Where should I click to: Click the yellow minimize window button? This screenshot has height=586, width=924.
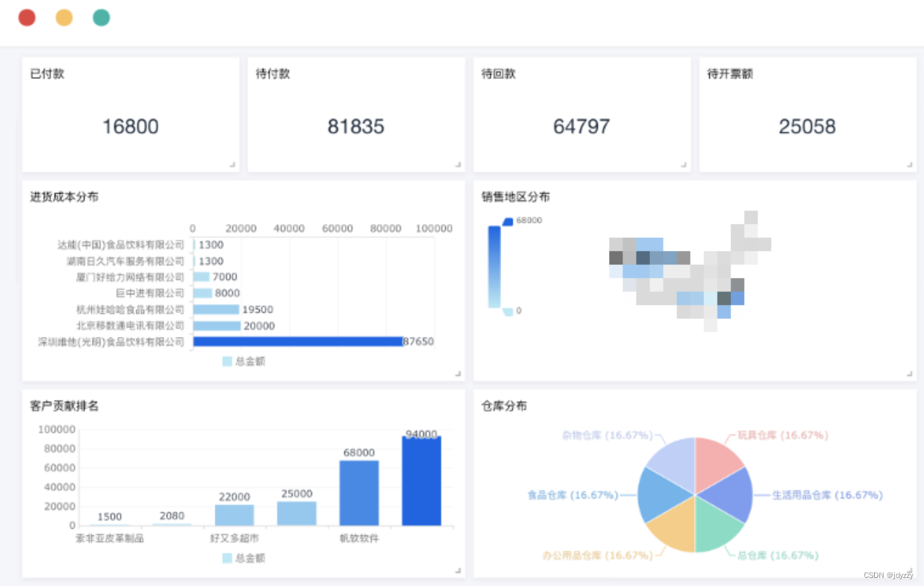point(64,18)
